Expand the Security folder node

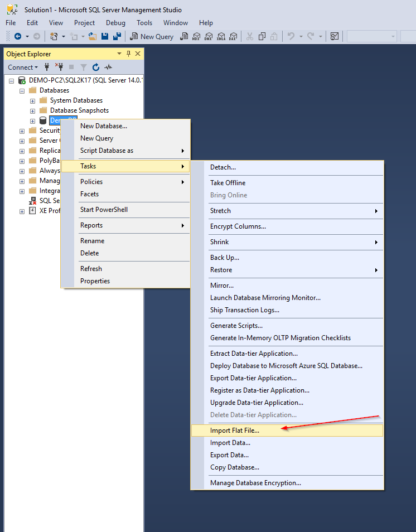click(x=22, y=131)
